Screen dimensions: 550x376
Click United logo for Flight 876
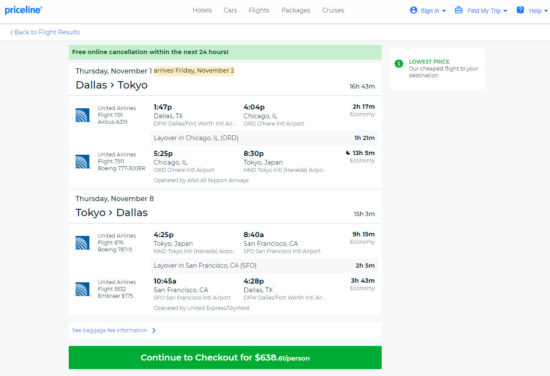[82, 243]
